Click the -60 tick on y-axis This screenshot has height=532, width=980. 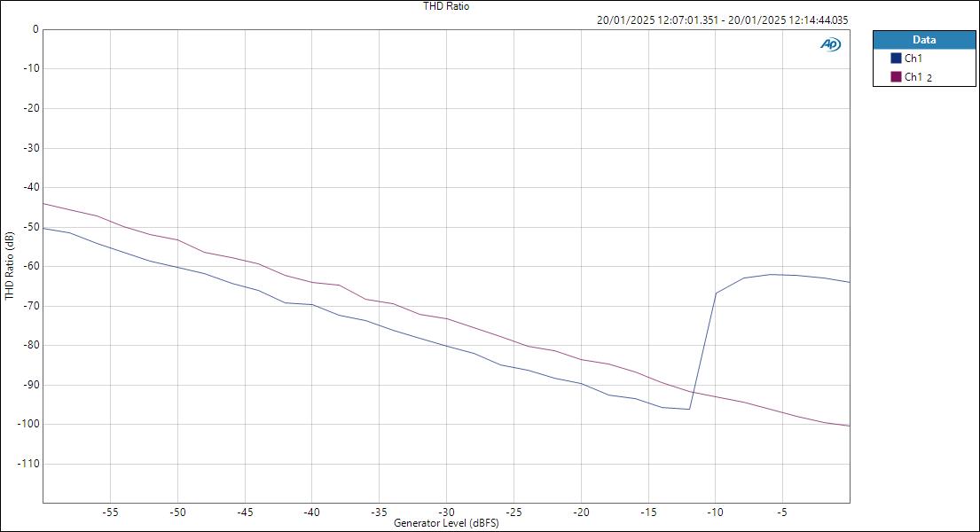(31, 266)
